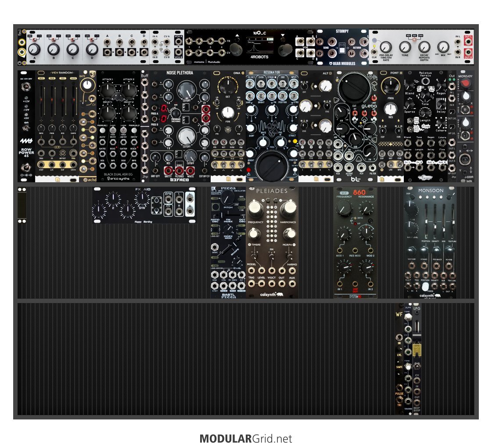Screen dimensions: 492x448
Task: Toggle the Row Power 45 on switch
Action: click(x=26, y=127)
